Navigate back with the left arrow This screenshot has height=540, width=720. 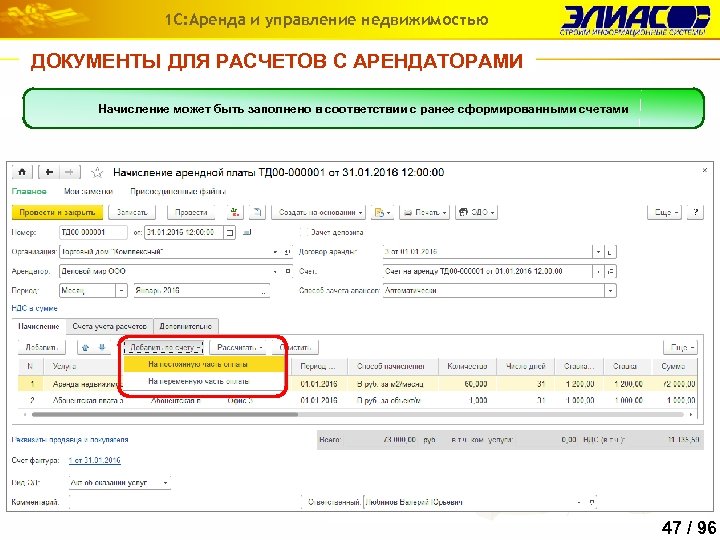click(x=49, y=172)
